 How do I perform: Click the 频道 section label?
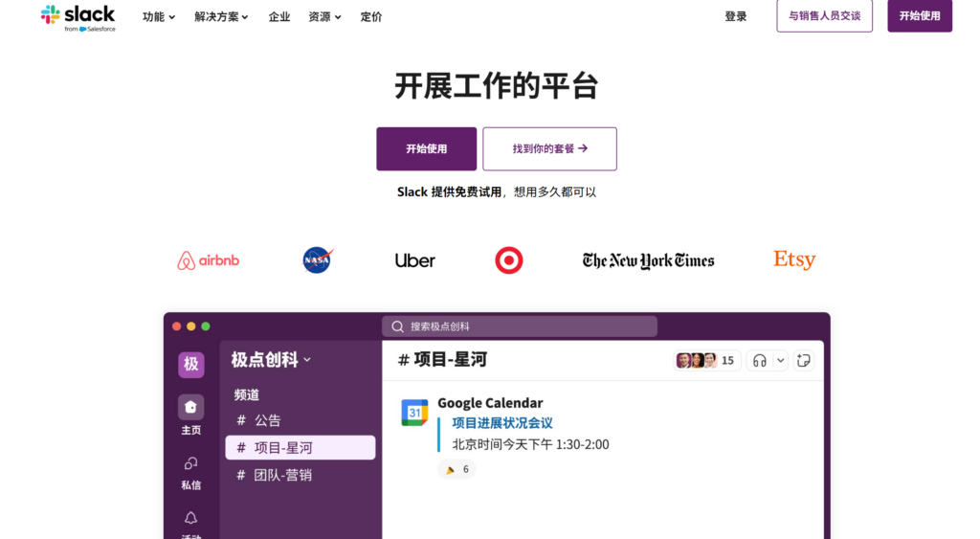coord(247,394)
